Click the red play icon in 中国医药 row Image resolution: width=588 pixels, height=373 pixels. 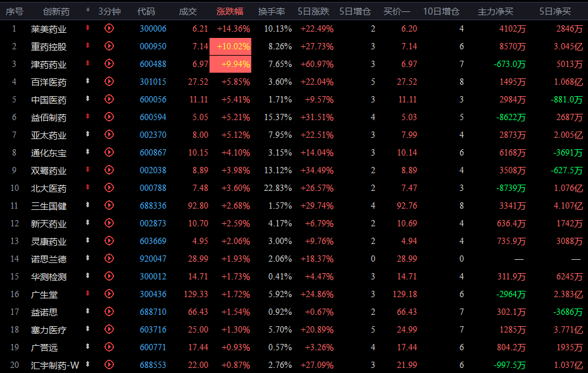[x=109, y=99]
